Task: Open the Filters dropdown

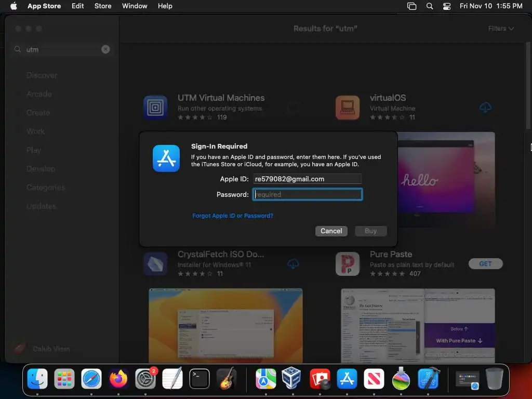Action: pyautogui.click(x=501, y=29)
